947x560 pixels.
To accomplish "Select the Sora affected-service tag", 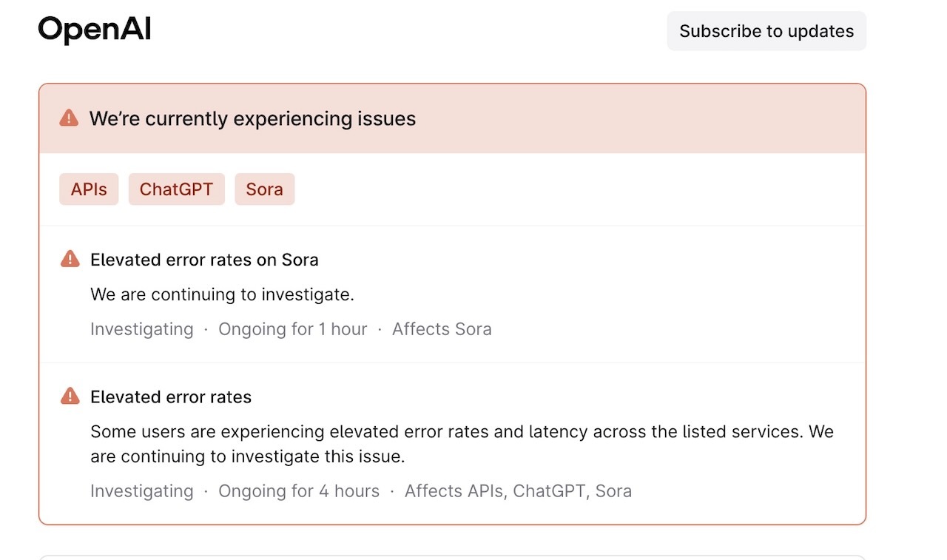I will [265, 189].
